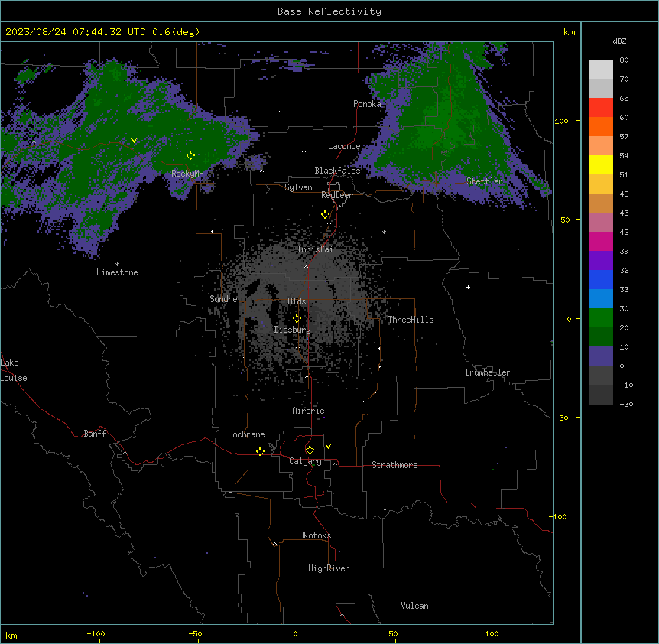Pick the orange 57-60 dBZ legend swatch
The image size is (659, 644).
click(601, 126)
